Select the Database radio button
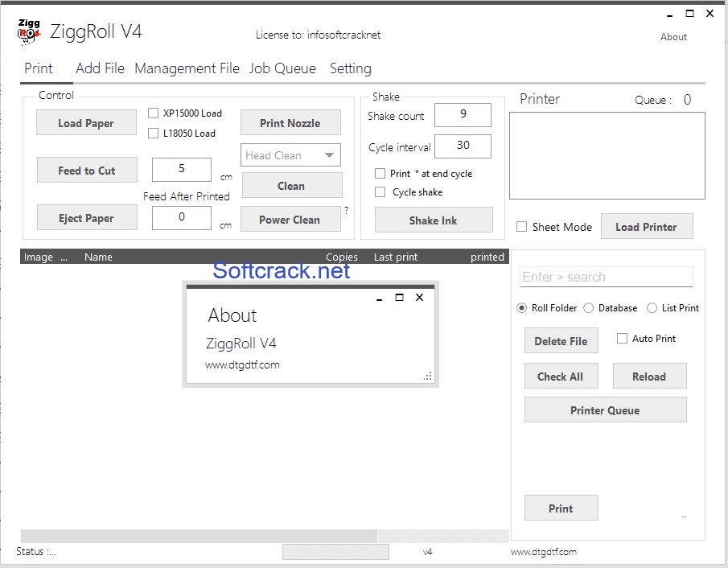 click(588, 307)
